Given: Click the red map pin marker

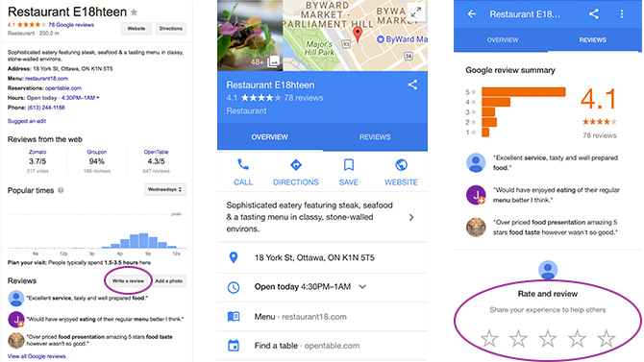Looking at the screenshot, I should pos(358,35).
